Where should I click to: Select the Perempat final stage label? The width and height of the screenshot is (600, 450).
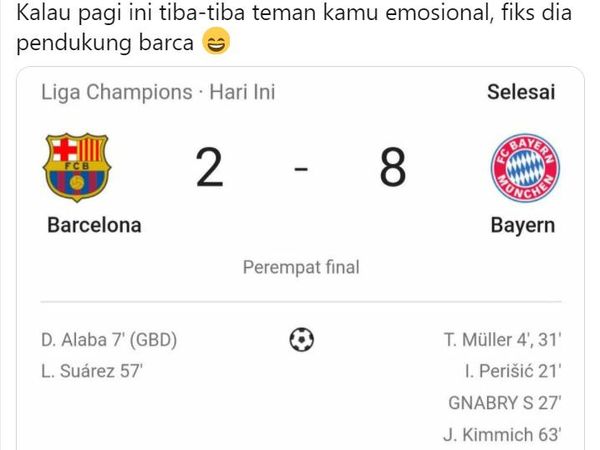click(x=301, y=267)
